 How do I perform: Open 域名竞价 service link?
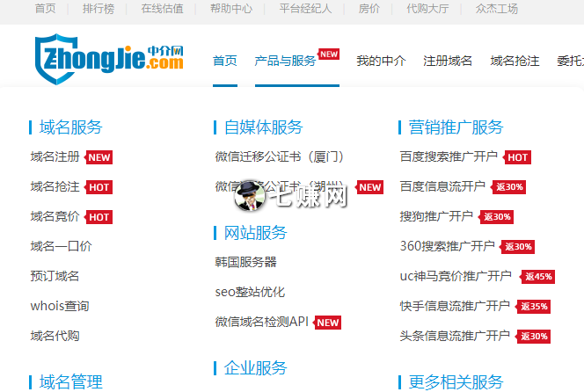pyautogui.click(x=55, y=216)
